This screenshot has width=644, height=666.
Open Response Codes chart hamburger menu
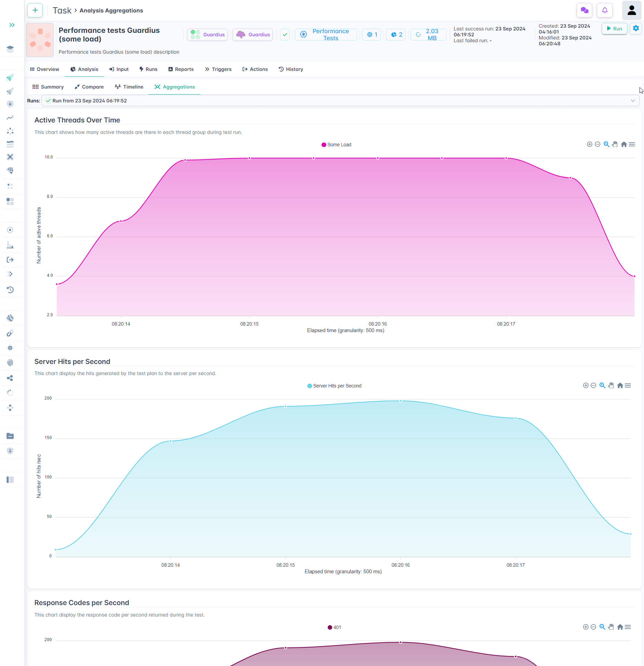pyautogui.click(x=628, y=627)
